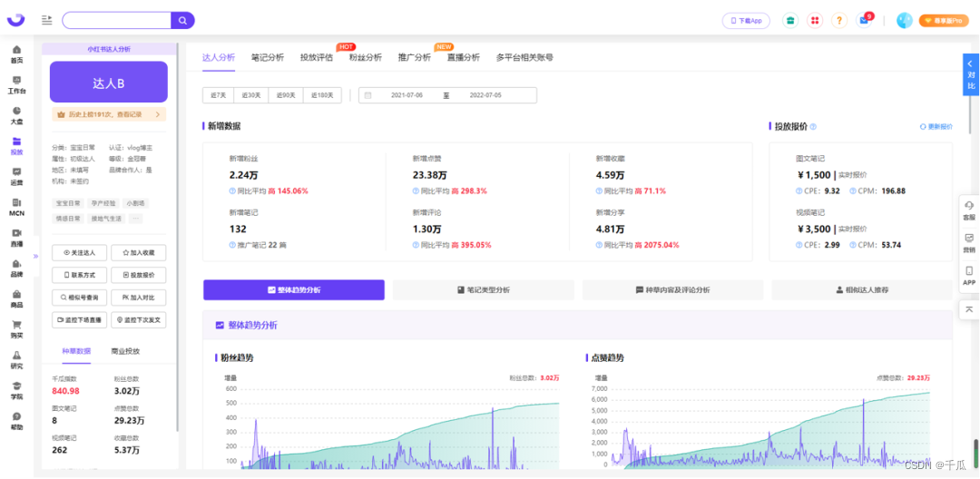This screenshot has height=479, width=980.
Task: Switch to 投放评估 tab
Action: click(317, 57)
